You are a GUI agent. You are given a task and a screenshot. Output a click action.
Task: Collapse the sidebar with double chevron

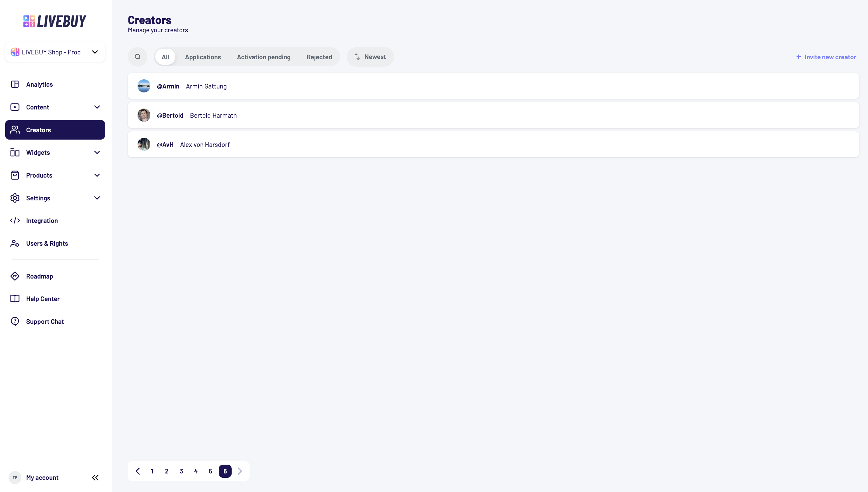[x=95, y=477]
